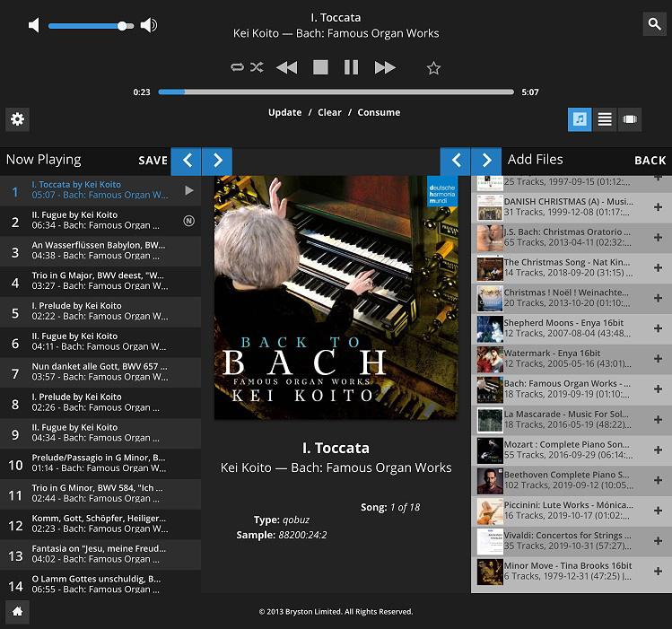Screen dimensions: 672x629
Task: Mute audio with the left speaker icon
Action: tap(34, 25)
